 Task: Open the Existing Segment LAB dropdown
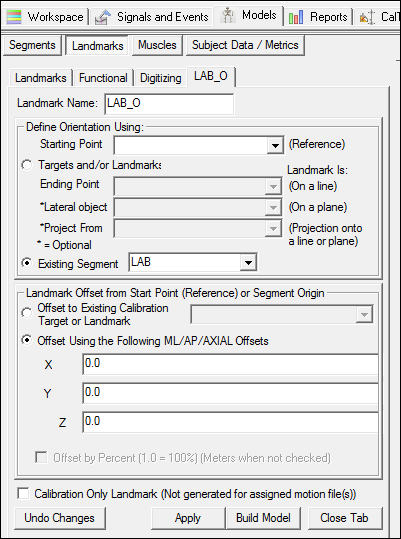(248, 263)
